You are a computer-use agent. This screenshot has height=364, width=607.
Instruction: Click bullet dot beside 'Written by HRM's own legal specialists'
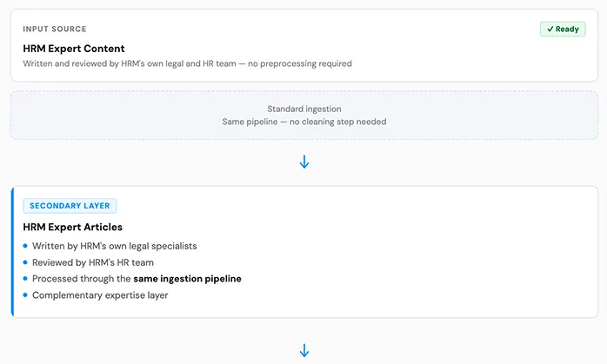pyautogui.click(x=25, y=246)
